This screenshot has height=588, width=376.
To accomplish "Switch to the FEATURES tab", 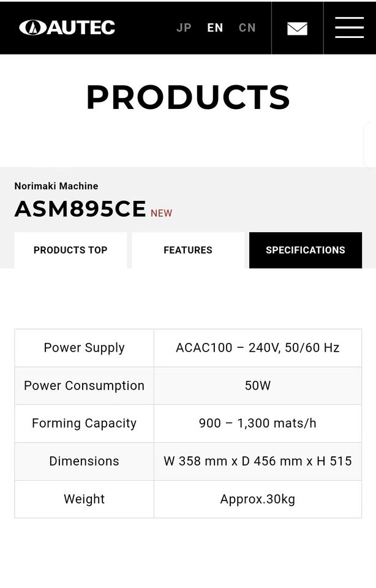I will click(x=188, y=250).
